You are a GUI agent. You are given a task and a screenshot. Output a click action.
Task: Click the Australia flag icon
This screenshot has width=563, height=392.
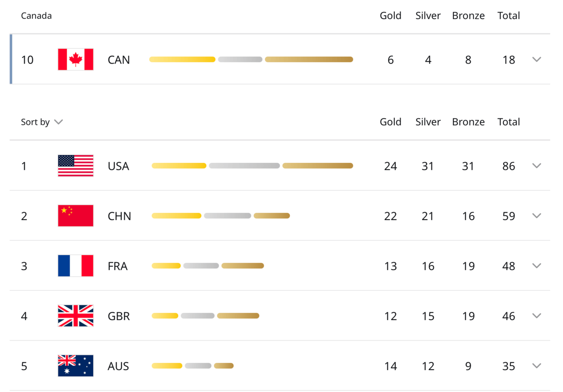[x=75, y=366]
